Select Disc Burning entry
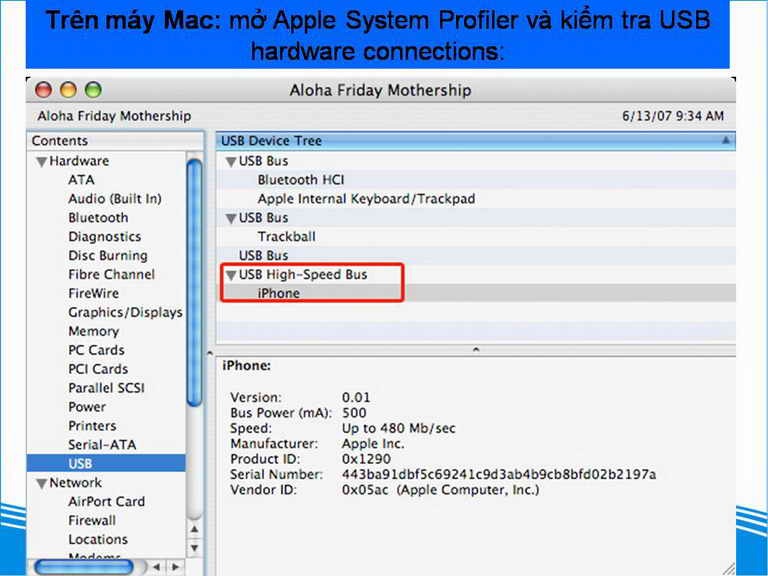This screenshot has width=768, height=576. click(x=108, y=256)
